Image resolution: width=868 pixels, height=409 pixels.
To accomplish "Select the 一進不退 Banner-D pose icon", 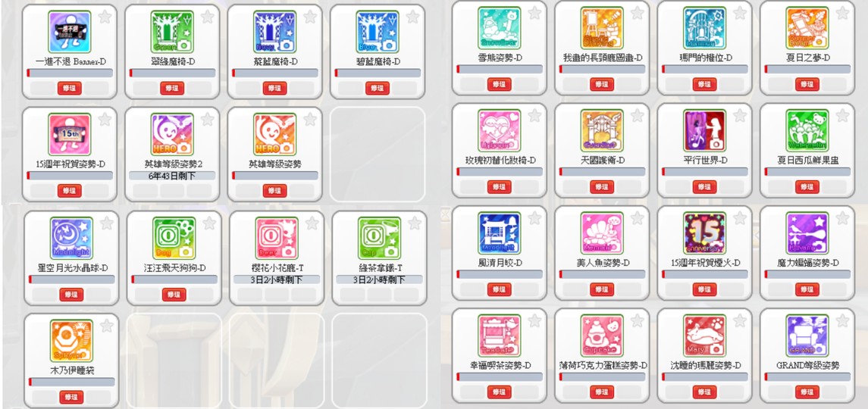I will (x=69, y=32).
